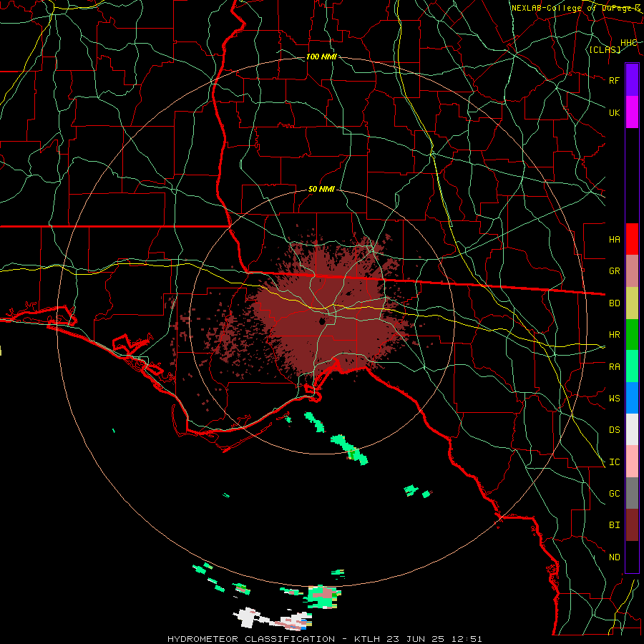The height and width of the screenshot is (644, 644).
Task: Click the WS legend label
Action: tap(614, 399)
